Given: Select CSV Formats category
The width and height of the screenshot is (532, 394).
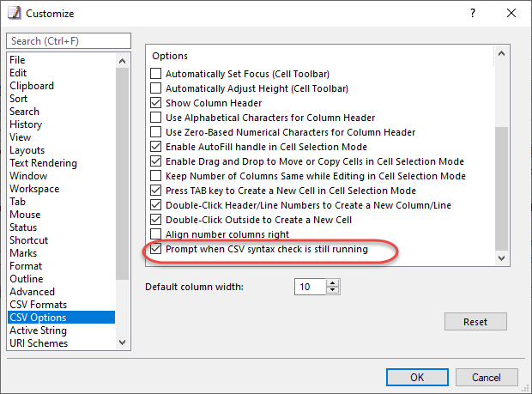Looking at the screenshot, I should (x=39, y=305).
